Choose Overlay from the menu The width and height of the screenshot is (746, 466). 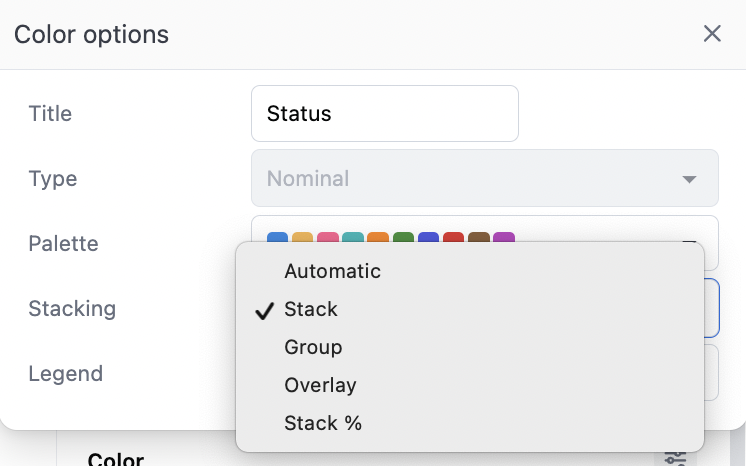coord(320,385)
